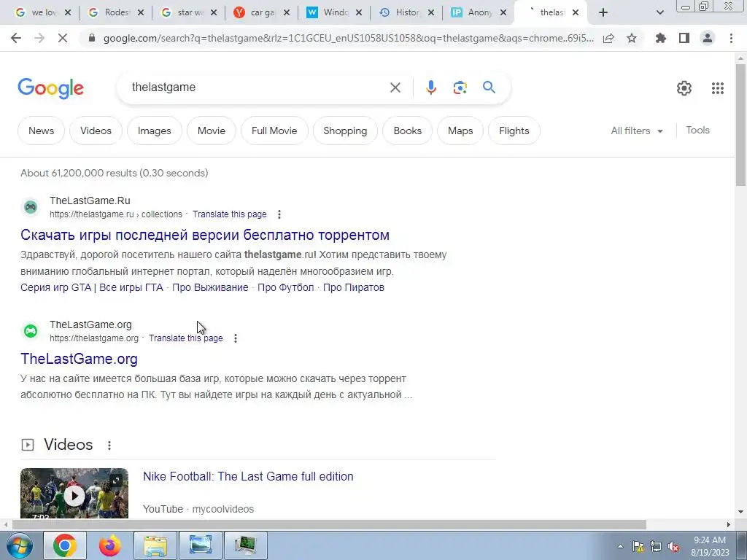The width and height of the screenshot is (747, 560).
Task: Filter results by News
Action: 42,131
